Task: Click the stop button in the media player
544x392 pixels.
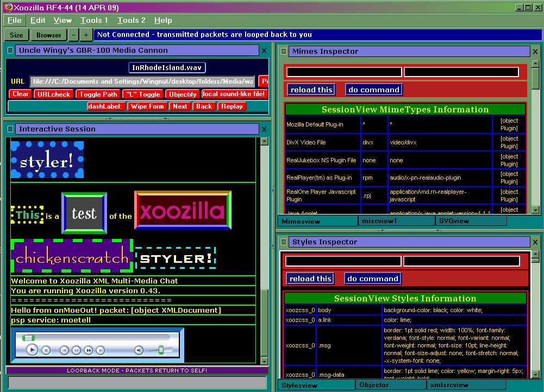Action: pyautogui.click(x=46, y=350)
